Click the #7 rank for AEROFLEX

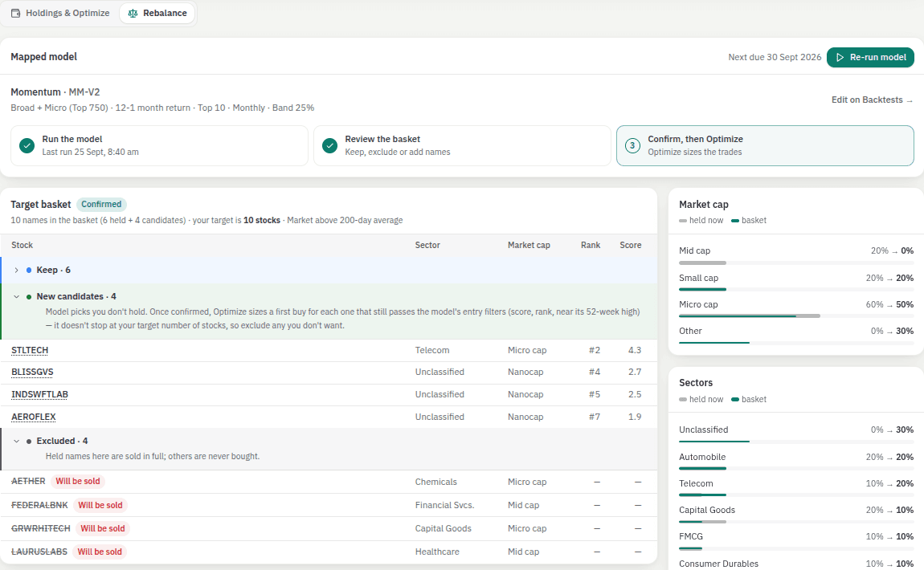tap(594, 417)
